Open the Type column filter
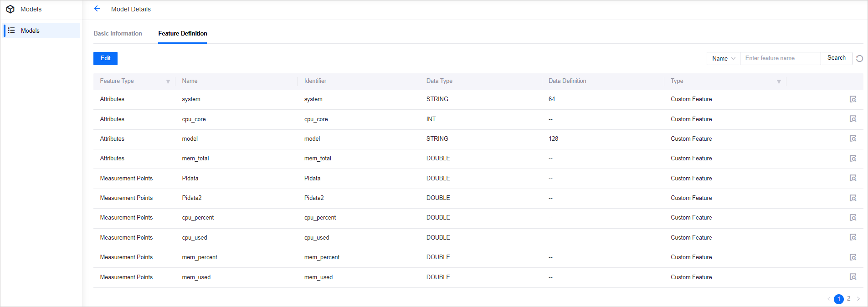The image size is (868, 307). click(x=779, y=82)
